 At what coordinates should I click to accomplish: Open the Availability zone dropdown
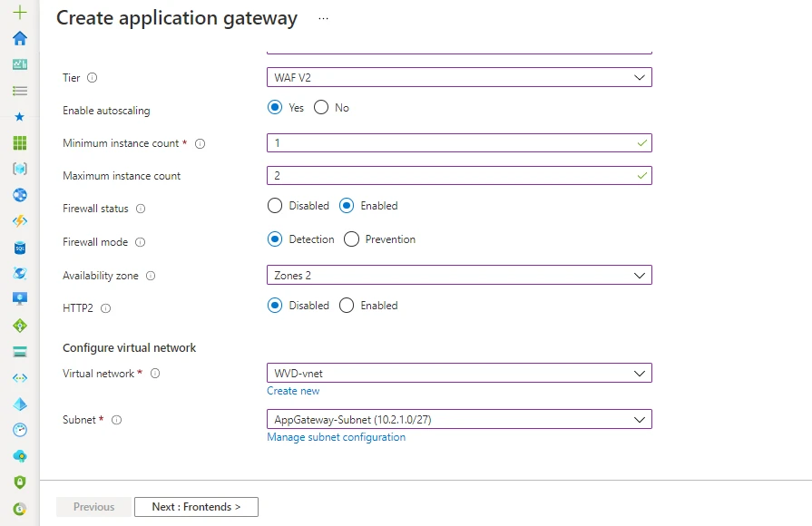coord(458,276)
